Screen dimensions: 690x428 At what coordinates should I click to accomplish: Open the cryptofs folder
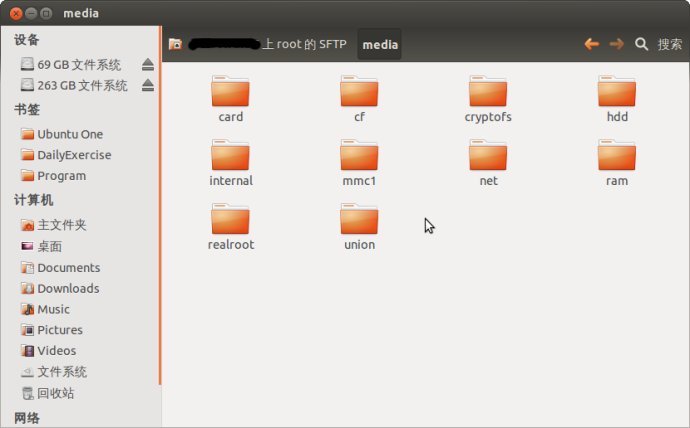tap(487, 93)
